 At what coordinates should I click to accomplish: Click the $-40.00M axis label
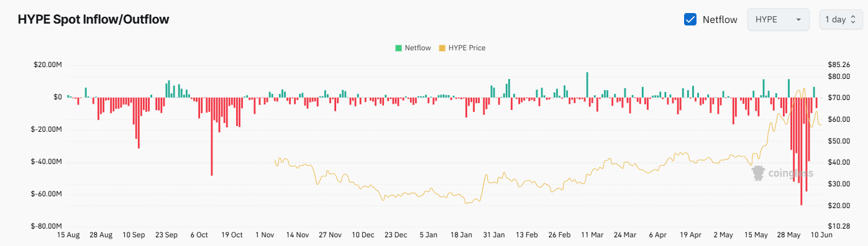[x=46, y=162]
